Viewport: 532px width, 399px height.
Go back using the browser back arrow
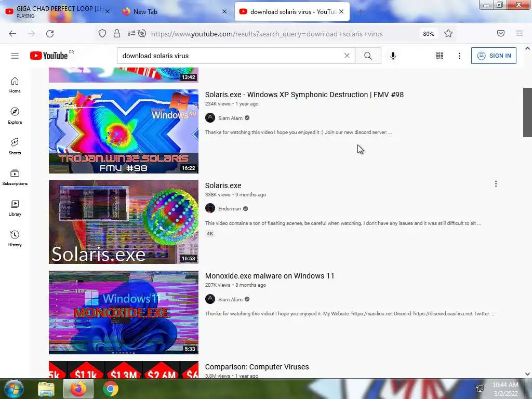pyautogui.click(x=12, y=34)
